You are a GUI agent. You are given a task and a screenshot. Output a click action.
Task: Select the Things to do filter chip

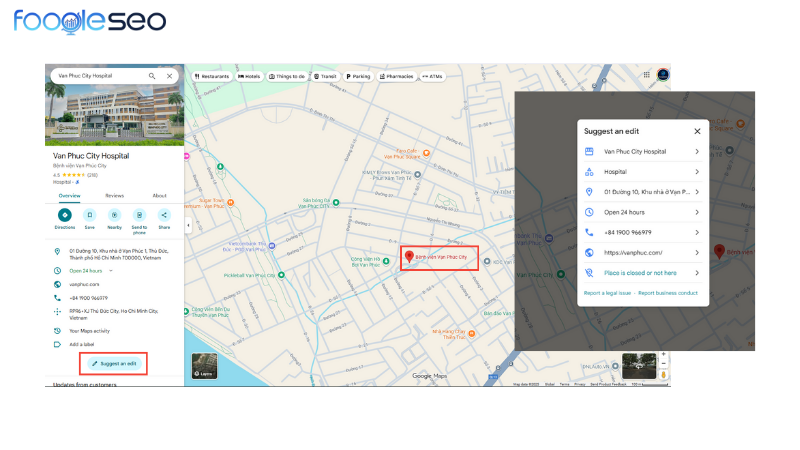click(x=287, y=77)
